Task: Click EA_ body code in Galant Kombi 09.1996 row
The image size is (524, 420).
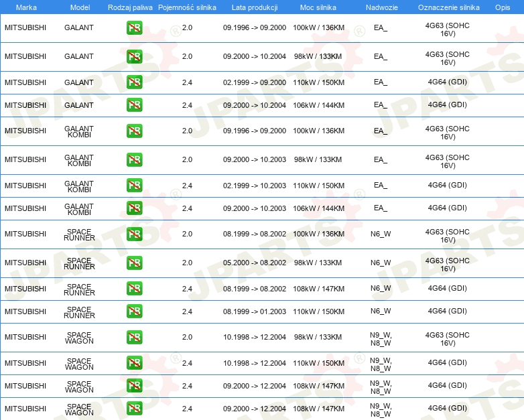Action: pos(381,131)
